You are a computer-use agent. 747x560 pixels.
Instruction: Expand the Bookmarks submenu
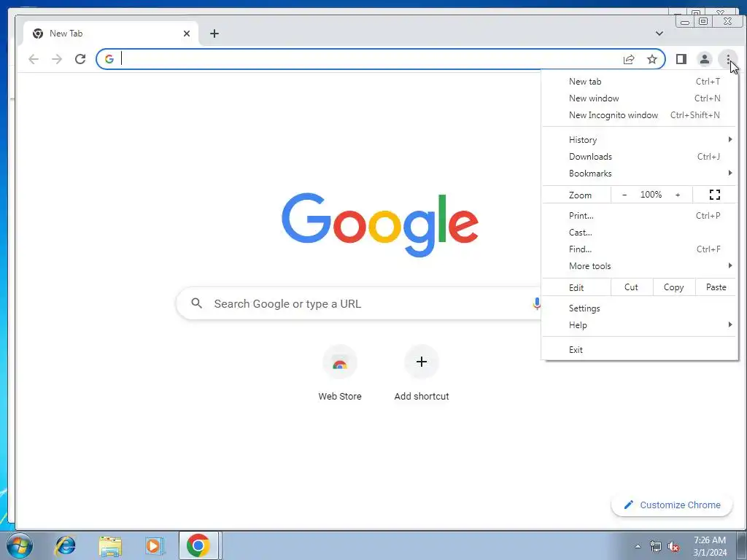(x=640, y=174)
